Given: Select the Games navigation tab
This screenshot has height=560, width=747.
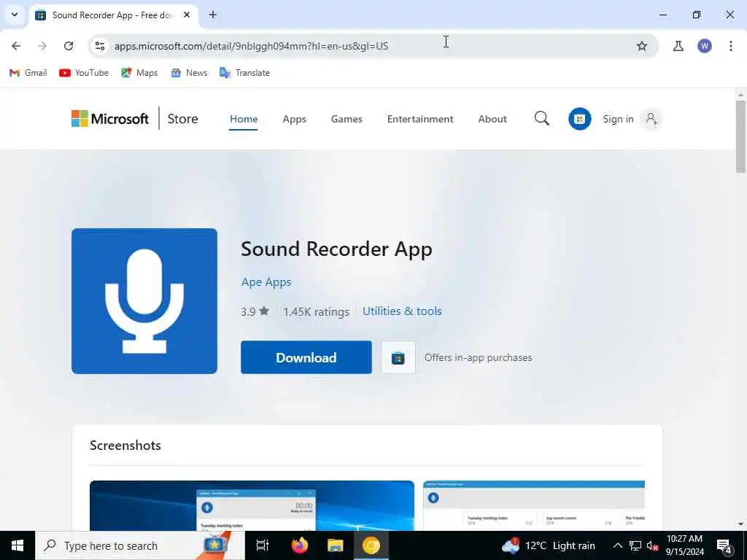Looking at the screenshot, I should [347, 119].
